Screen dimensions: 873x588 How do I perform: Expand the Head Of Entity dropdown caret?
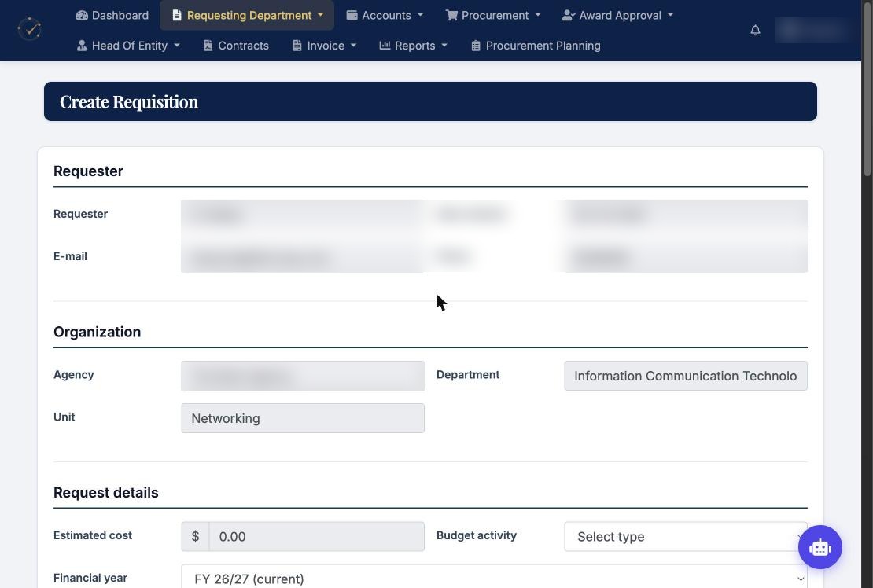coord(177,46)
